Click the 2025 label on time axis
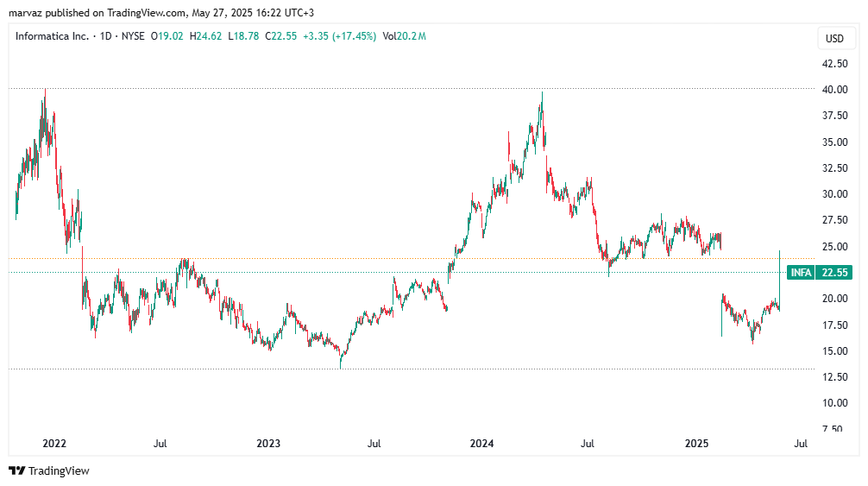This screenshot has height=486, width=868. (696, 444)
